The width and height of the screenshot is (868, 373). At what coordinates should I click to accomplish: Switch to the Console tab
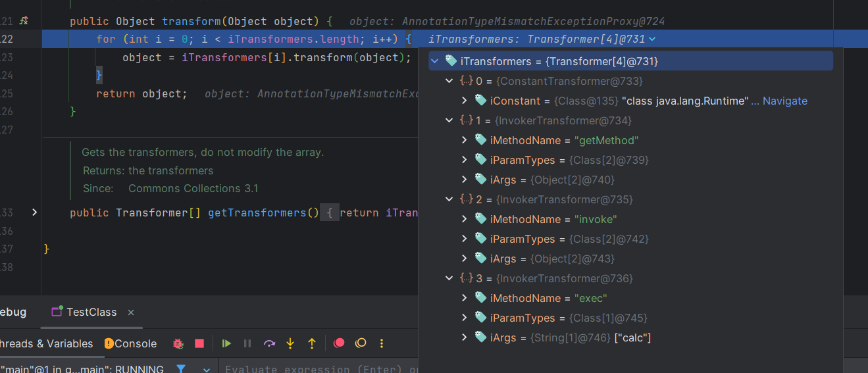coord(130,343)
